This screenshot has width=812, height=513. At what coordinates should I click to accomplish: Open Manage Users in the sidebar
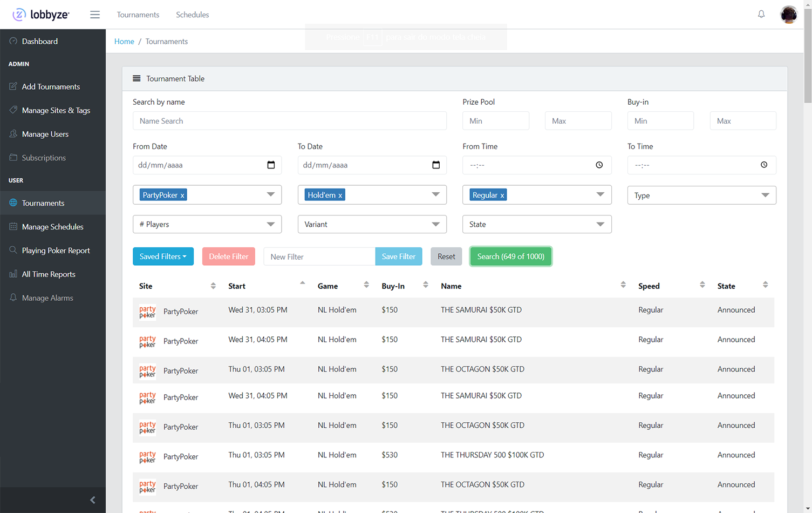pyautogui.click(x=53, y=134)
